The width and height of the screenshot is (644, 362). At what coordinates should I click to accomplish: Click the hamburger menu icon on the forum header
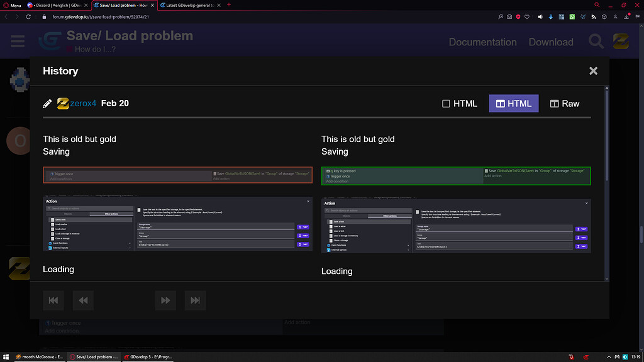click(17, 41)
